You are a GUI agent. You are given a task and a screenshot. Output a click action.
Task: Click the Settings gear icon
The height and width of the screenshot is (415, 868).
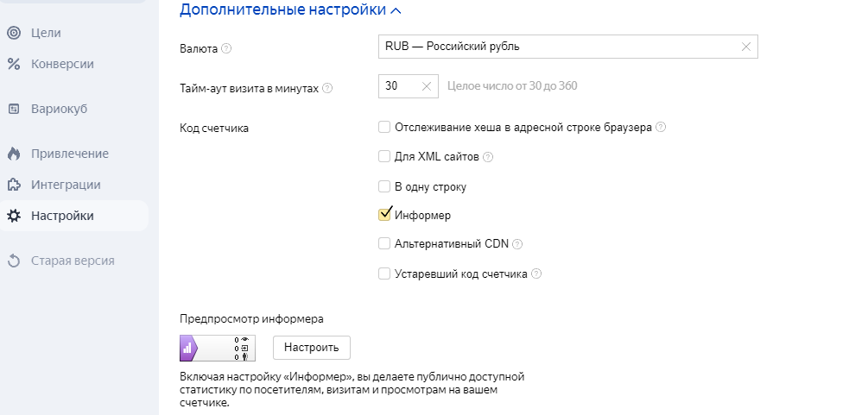coord(13,216)
